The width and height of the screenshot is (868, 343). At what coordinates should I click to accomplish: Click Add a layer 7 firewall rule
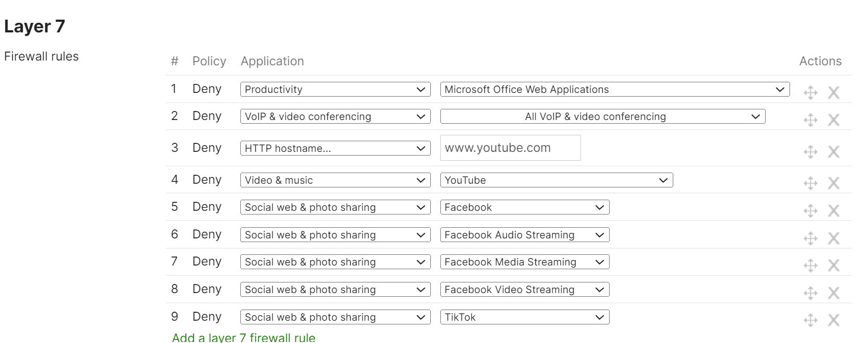click(x=244, y=338)
